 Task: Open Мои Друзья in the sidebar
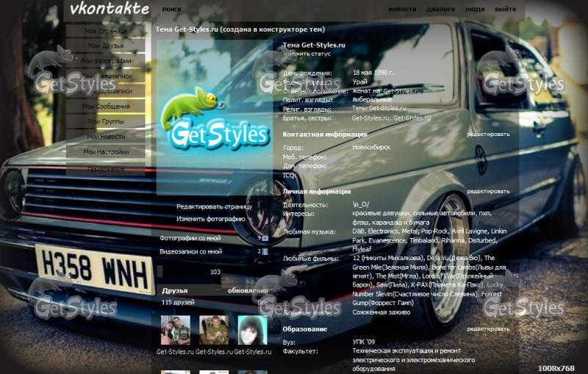(x=104, y=46)
